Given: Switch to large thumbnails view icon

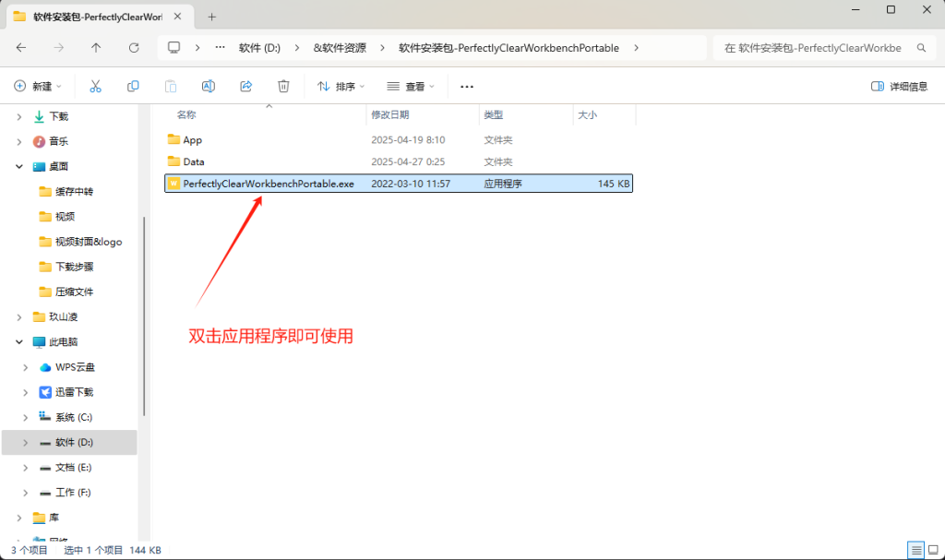Looking at the screenshot, I should point(934,550).
